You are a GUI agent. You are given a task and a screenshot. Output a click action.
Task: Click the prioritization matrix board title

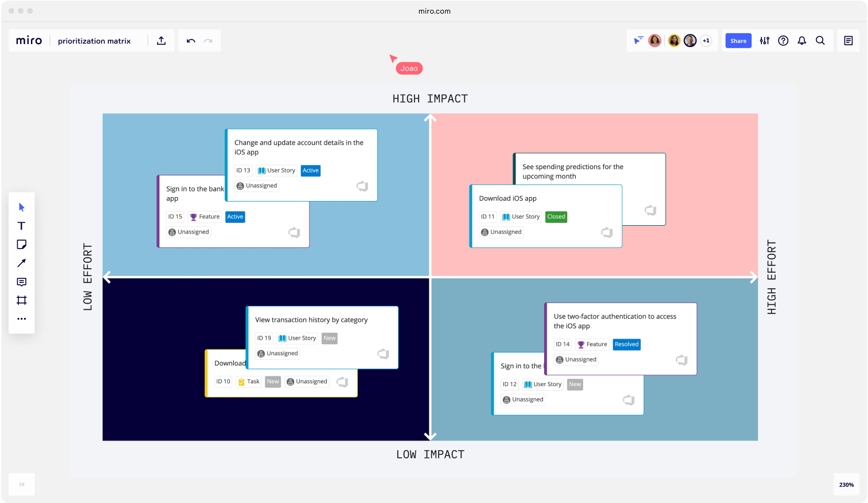point(94,40)
